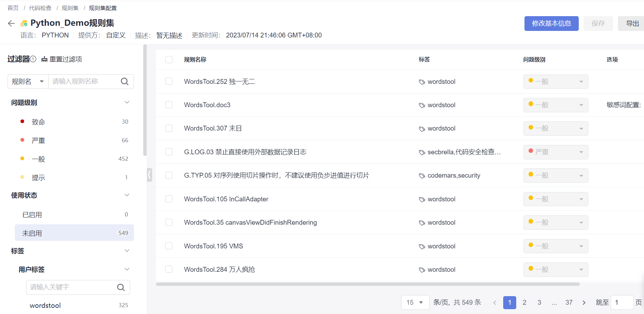
Task: Select current page 1 in pagination
Action: 510,303
